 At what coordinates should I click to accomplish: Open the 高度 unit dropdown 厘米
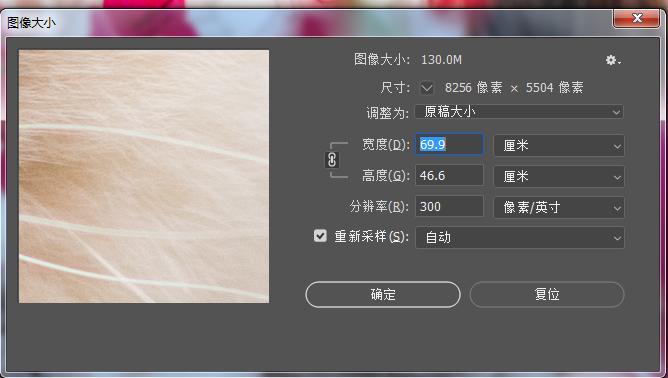click(559, 176)
